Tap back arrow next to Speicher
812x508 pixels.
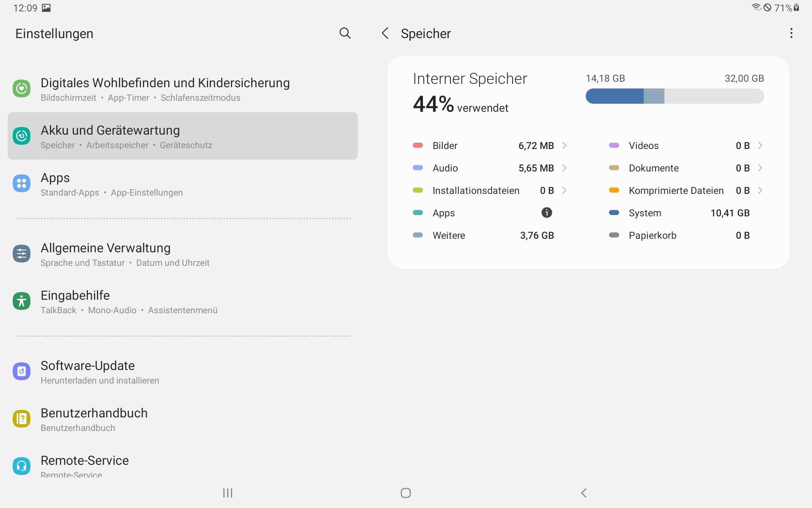385,33
